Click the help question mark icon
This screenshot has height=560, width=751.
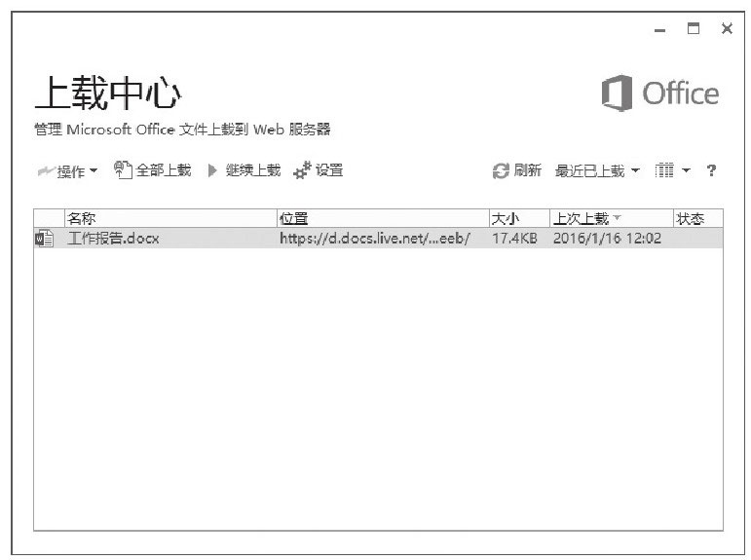point(711,170)
